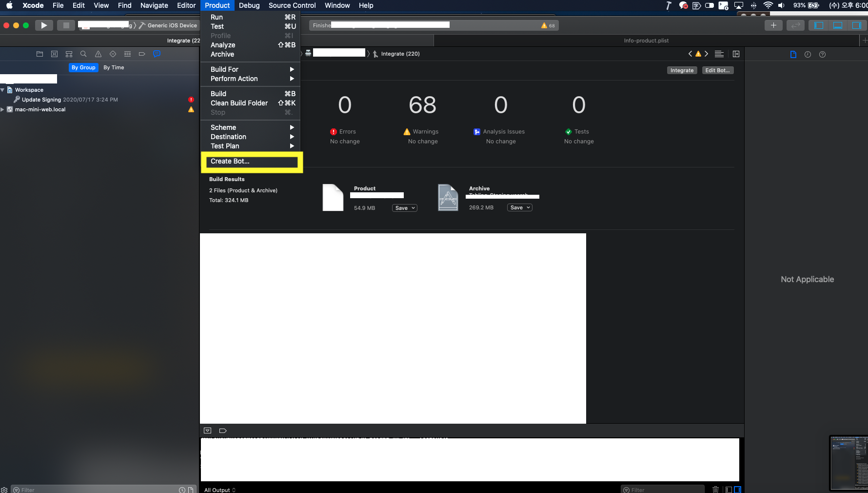
Task: Open the Source Control navigator
Action: (x=54, y=54)
